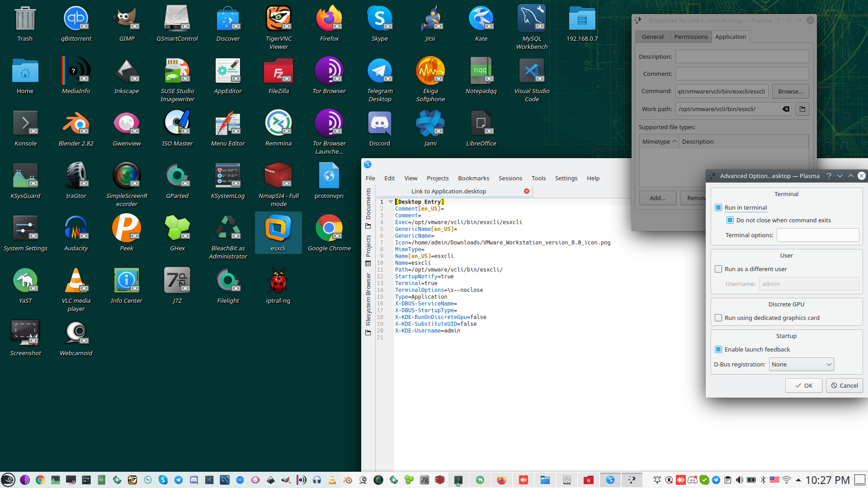Click the Discord desktop icon
Image resolution: width=868 pixels, height=488 pixels.
[380, 124]
